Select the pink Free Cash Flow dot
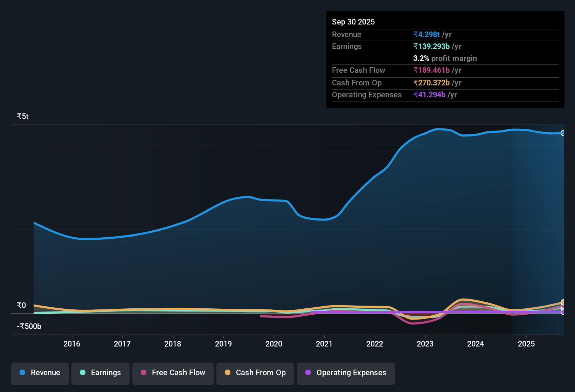The height and width of the screenshot is (392, 575). (144, 373)
